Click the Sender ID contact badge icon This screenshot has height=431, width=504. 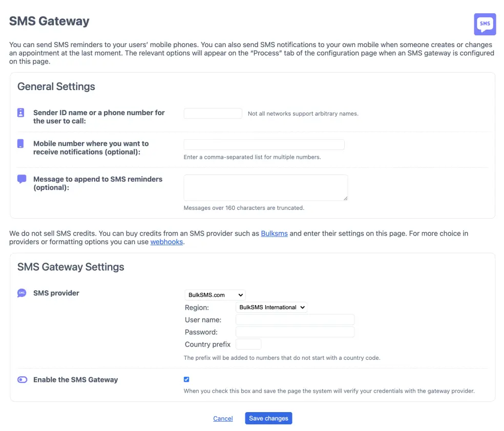(x=21, y=113)
